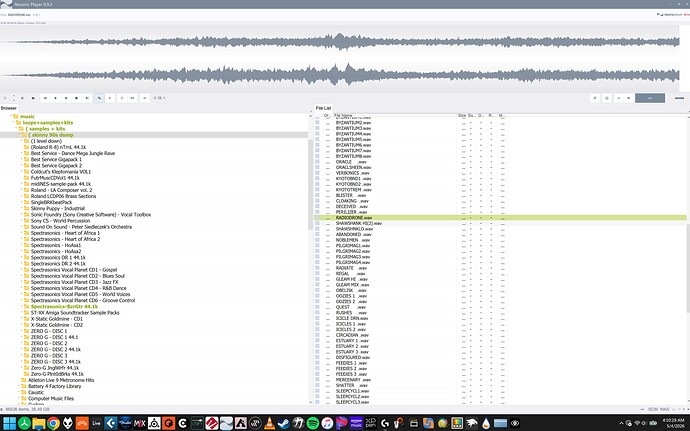The width and height of the screenshot is (690, 431).
Task: Open Spotify from the taskbar
Action: pos(312,423)
